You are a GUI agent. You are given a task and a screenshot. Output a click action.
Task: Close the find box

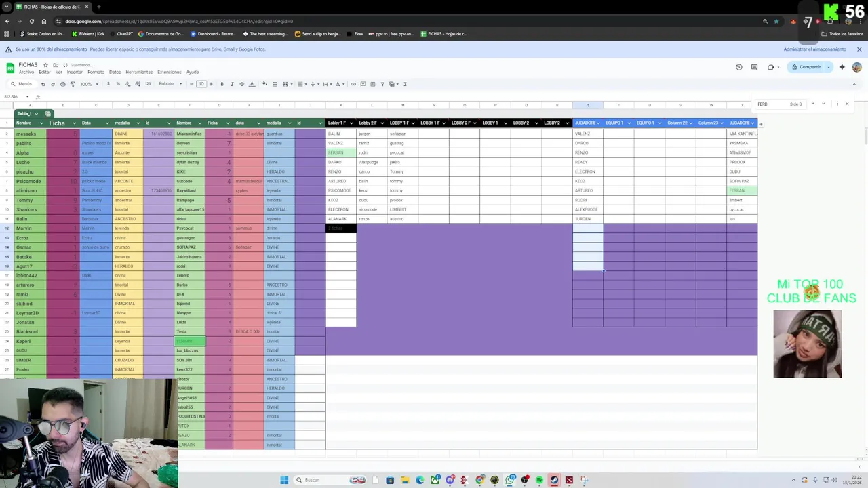(x=847, y=104)
